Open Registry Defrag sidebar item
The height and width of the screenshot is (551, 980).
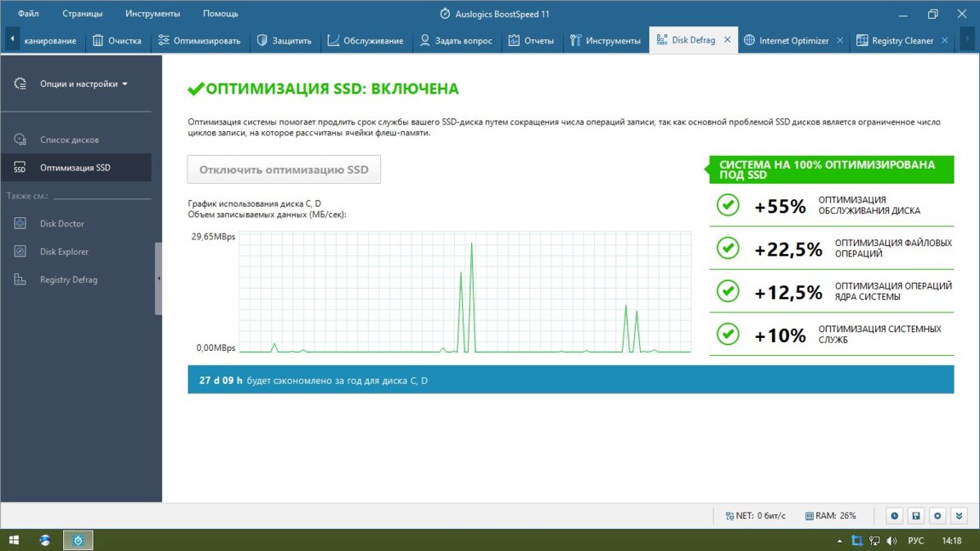pos(68,280)
